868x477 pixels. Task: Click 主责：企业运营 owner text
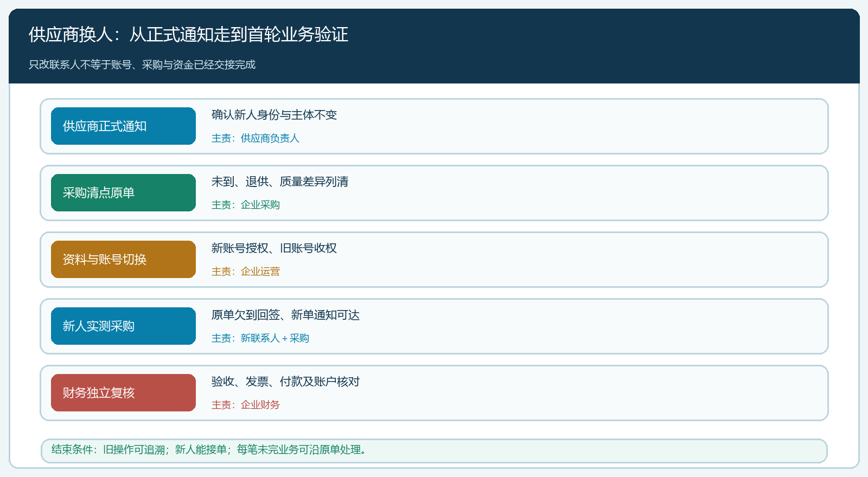pos(245,272)
